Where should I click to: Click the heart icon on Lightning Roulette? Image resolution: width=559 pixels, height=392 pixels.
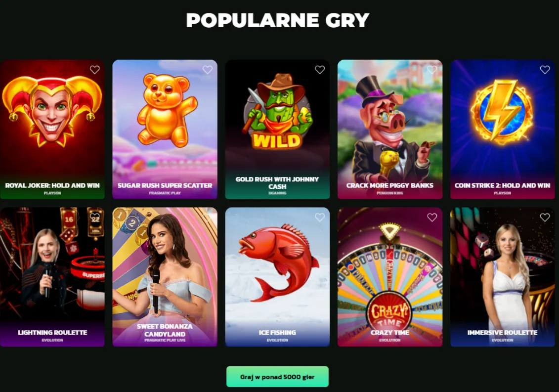[94, 217]
